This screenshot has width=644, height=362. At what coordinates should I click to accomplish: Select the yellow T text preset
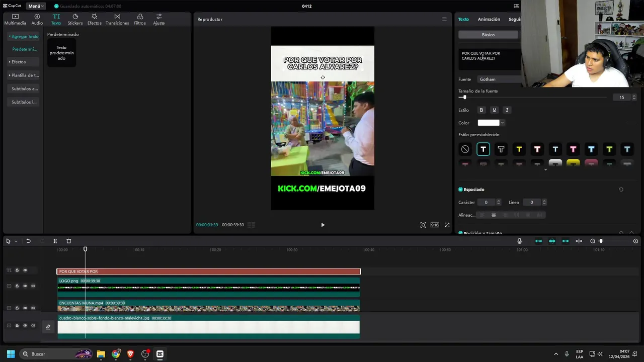coord(519,149)
